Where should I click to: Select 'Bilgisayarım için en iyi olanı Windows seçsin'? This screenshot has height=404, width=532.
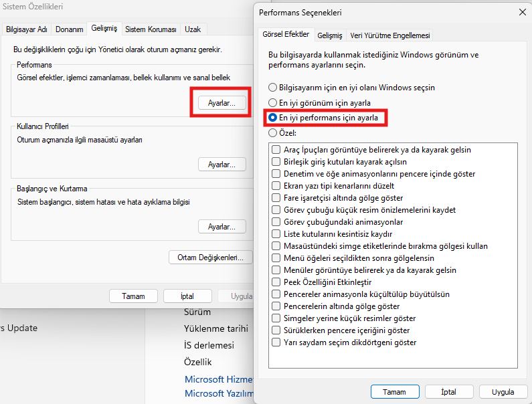[272, 87]
